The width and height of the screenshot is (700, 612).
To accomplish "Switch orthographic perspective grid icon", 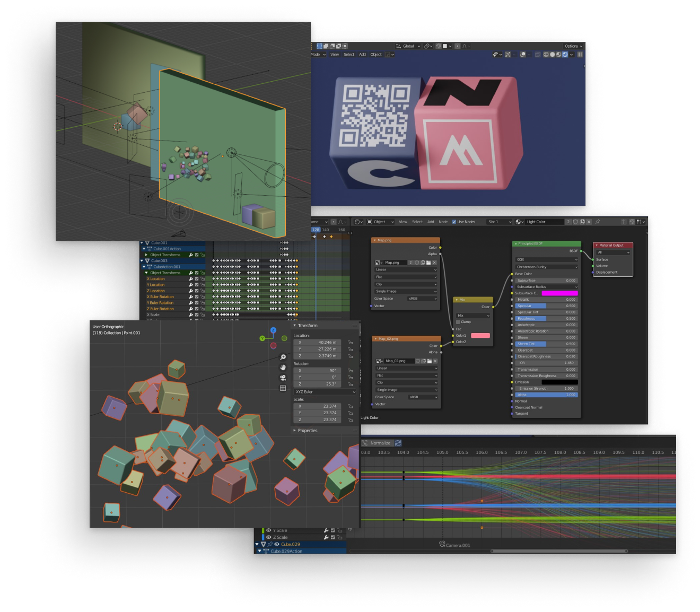I will point(283,388).
